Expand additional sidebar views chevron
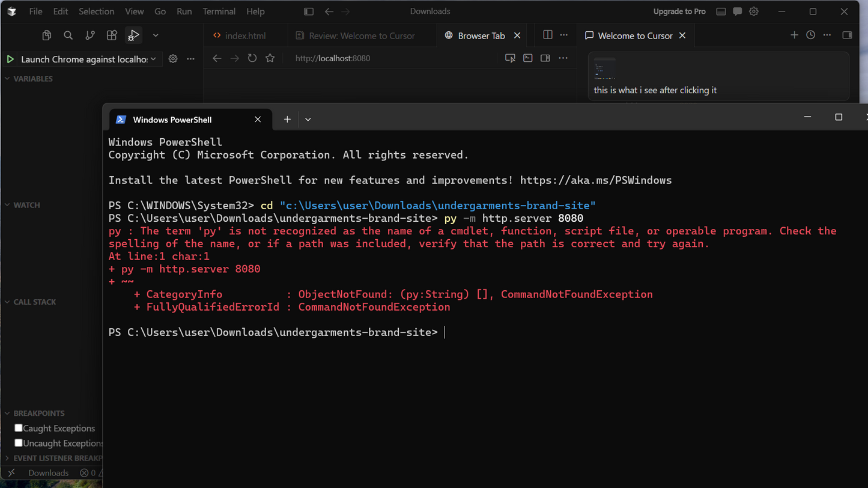Image resolution: width=868 pixels, height=488 pixels. (156, 35)
